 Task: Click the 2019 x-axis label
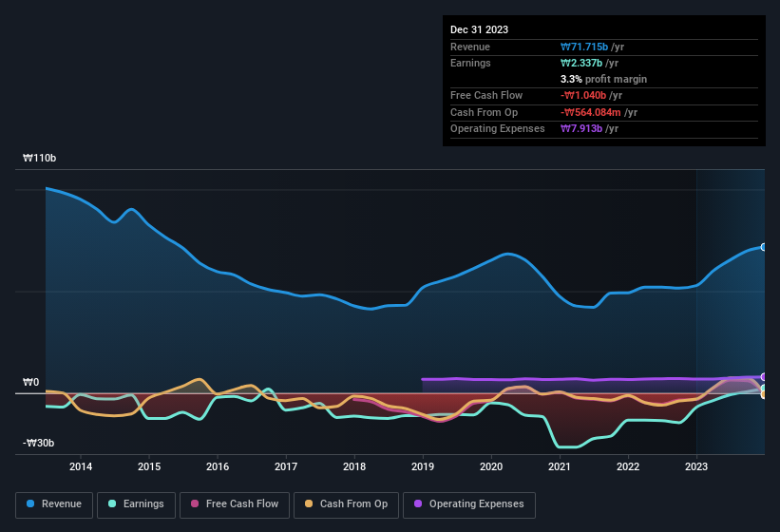(423, 466)
